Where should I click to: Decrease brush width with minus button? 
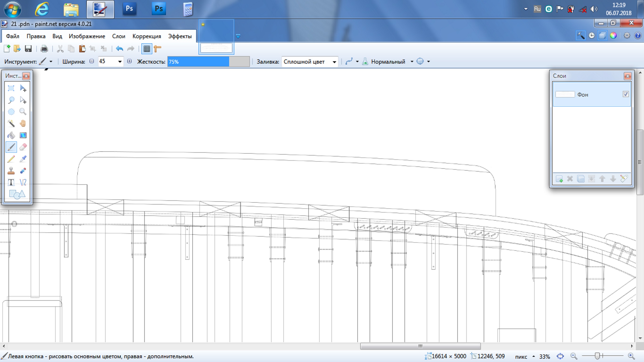[x=92, y=61]
